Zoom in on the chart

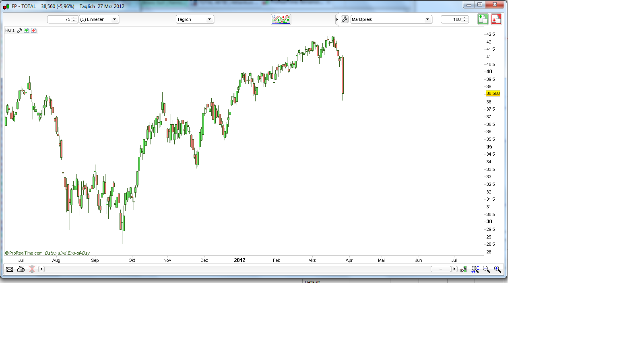497,269
